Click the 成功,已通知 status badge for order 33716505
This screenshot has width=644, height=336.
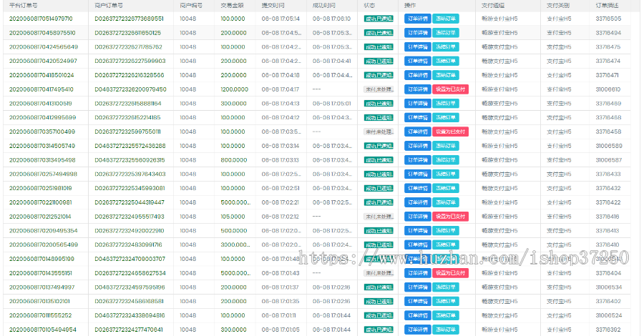379,19
